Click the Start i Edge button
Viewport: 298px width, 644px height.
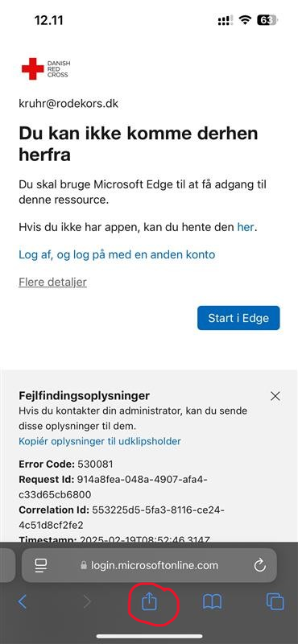(x=238, y=318)
